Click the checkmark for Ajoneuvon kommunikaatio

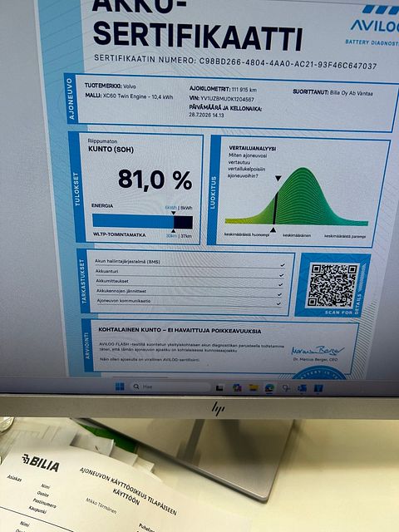pos(279,303)
